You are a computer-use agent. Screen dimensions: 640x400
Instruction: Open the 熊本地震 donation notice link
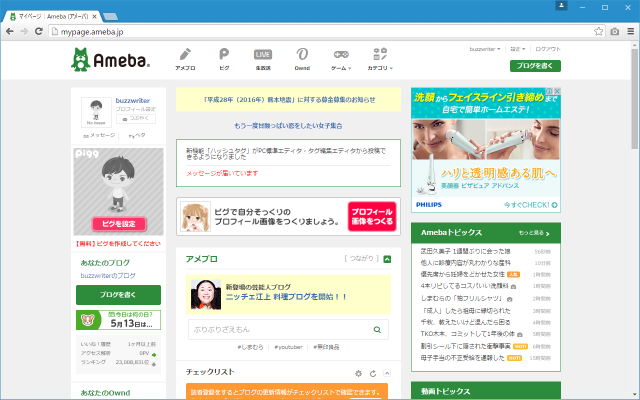pyautogui.click(x=289, y=100)
